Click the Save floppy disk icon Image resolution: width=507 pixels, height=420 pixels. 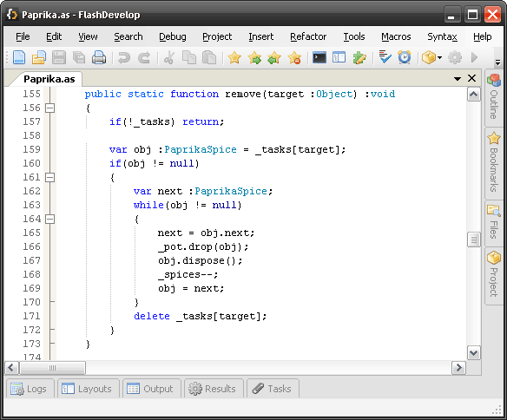(59, 58)
